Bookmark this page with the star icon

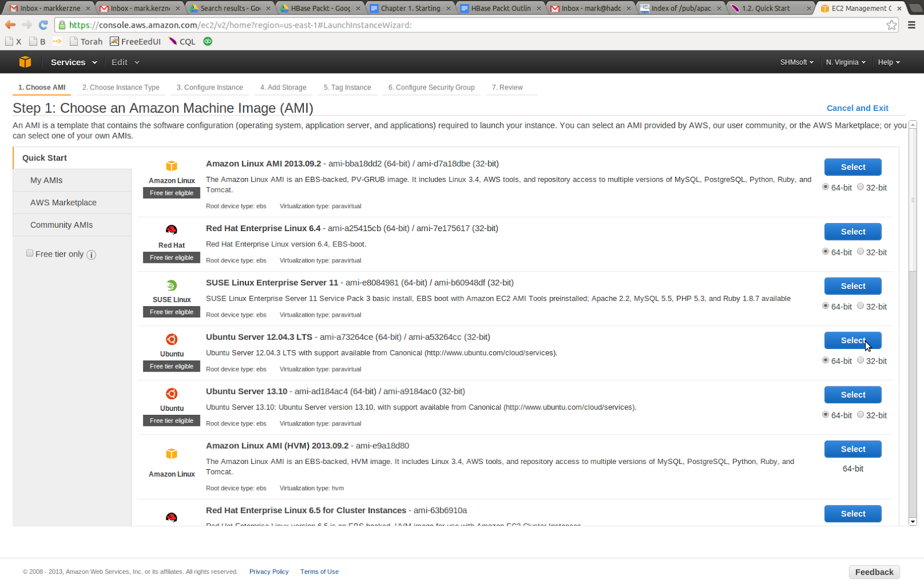point(892,25)
